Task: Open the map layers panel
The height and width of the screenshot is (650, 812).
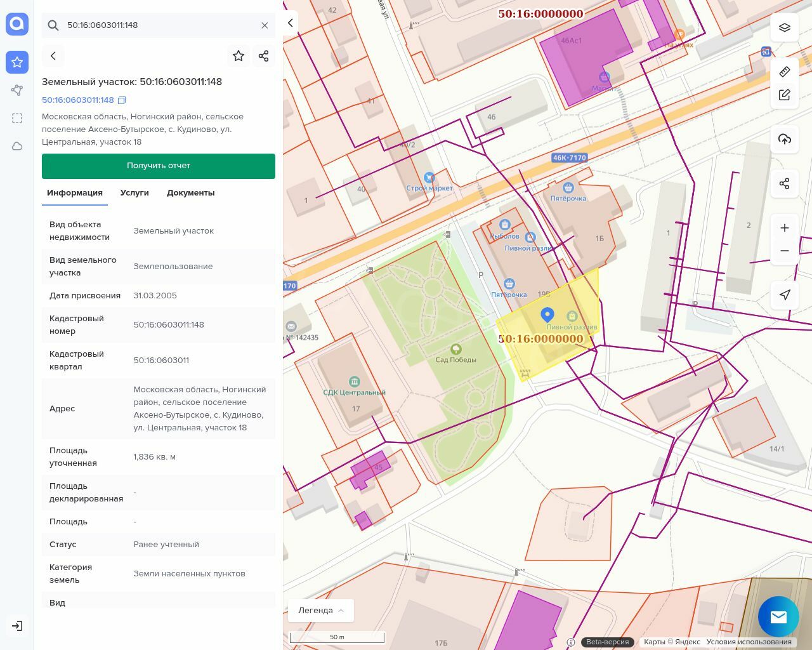Action: pyautogui.click(x=785, y=27)
